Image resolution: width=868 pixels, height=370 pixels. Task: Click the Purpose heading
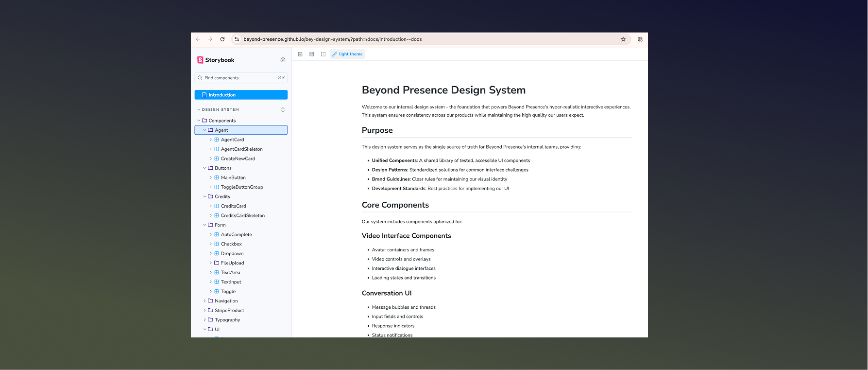coord(377,130)
